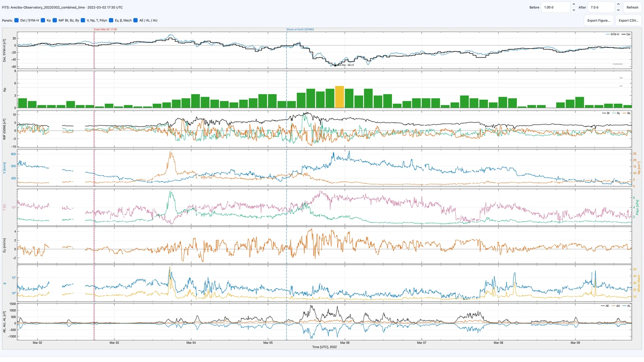Click the Bt legend entry in IMF panel
644x362 pixels.
[606, 113]
